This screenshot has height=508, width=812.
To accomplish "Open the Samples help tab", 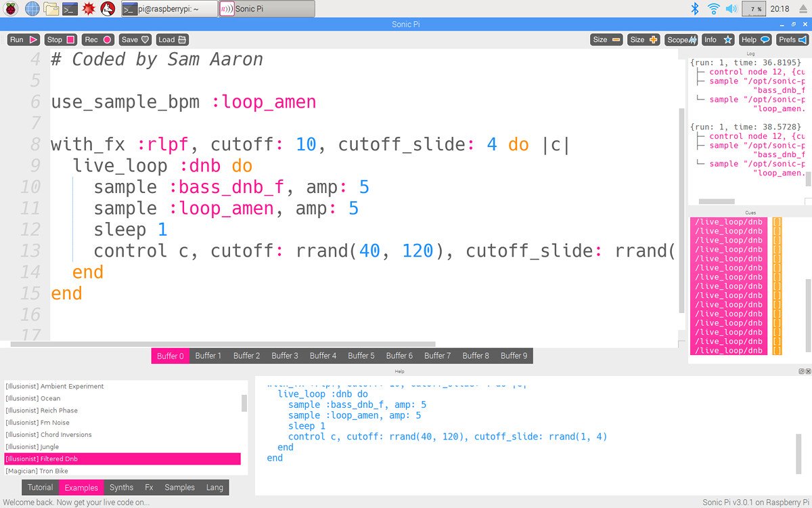I will (x=179, y=487).
